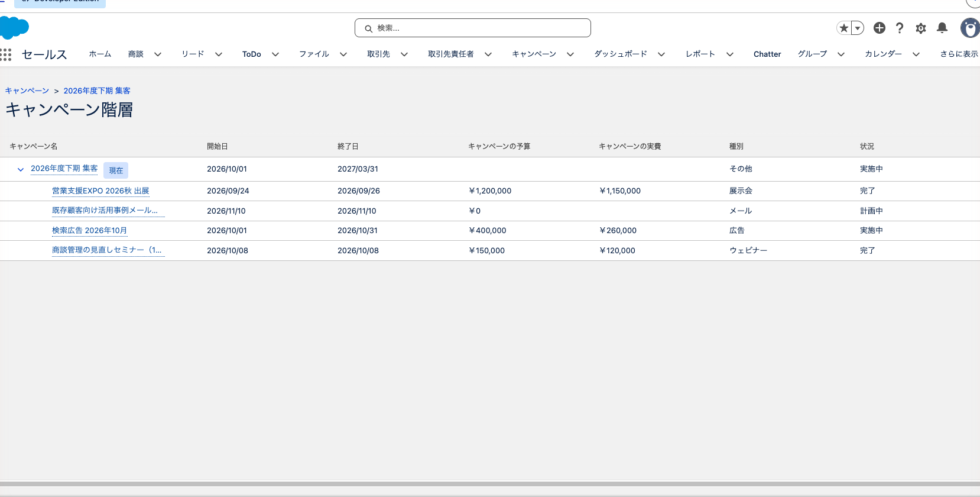Open the App Launcher grid icon

[6, 54]
